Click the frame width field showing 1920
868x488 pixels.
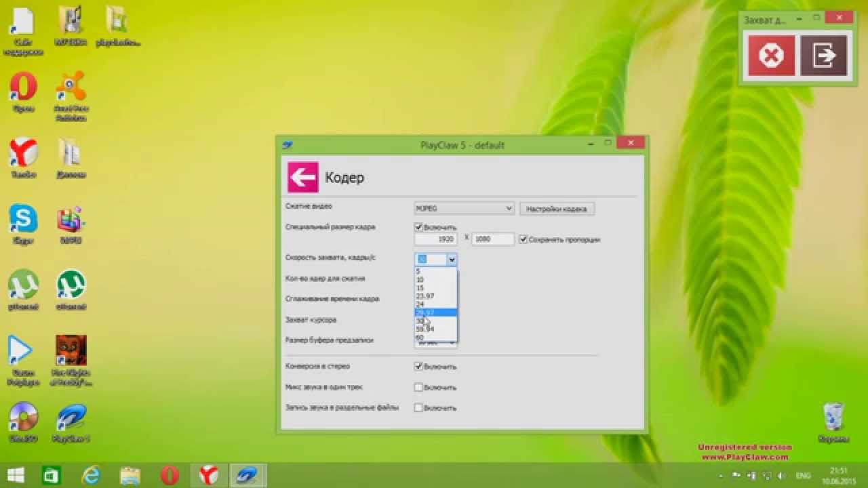tap(435, 239)
